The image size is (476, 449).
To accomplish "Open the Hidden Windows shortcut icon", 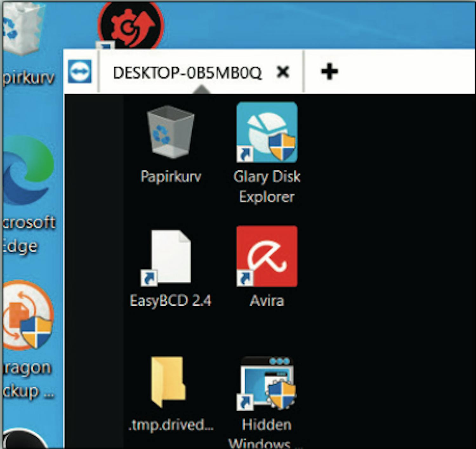I will point(267,382).
